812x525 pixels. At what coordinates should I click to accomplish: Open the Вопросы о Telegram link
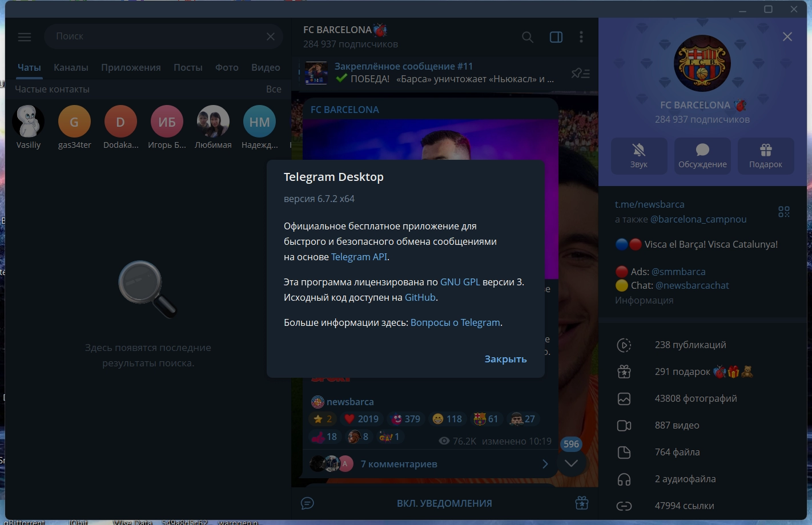[x=455, y=322]
